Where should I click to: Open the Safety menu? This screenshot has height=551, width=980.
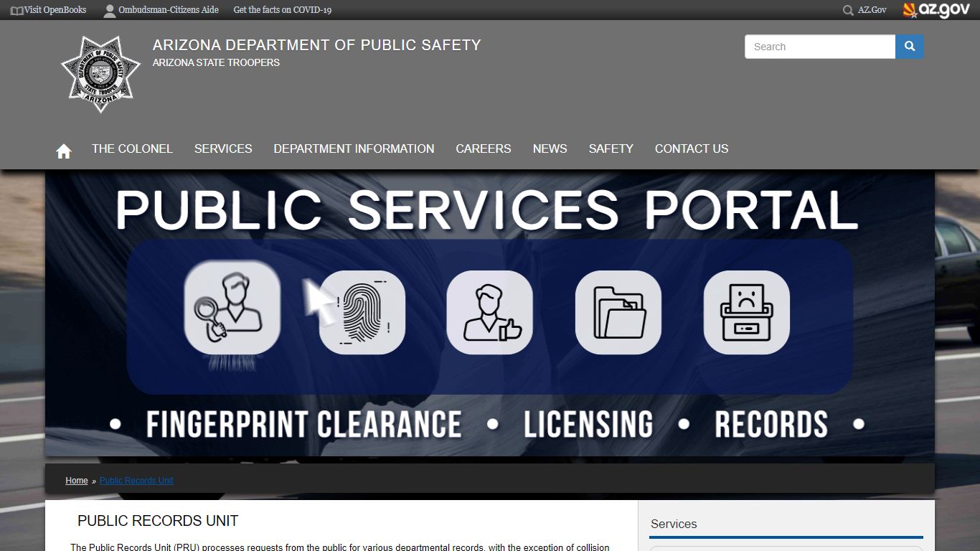coord(611,149)
